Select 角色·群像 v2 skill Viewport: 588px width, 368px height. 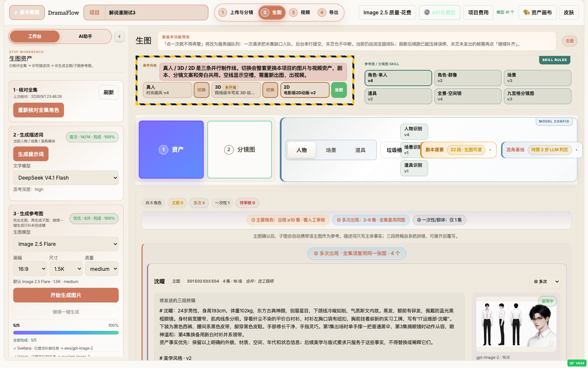pos(468,78)
